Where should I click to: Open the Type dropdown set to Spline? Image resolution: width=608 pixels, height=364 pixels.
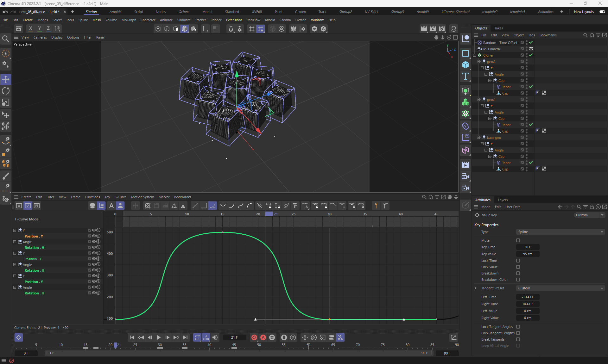pyautogui.click(x=560, y=232)
